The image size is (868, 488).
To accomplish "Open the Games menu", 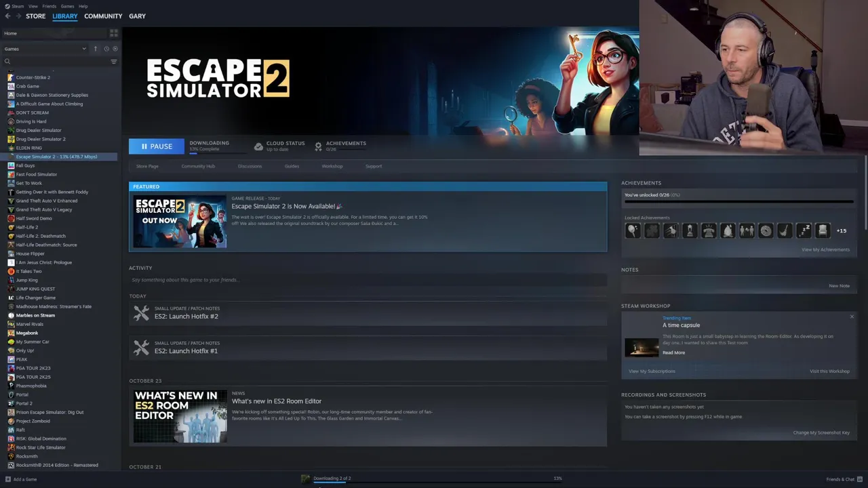I will coord(67,6).
